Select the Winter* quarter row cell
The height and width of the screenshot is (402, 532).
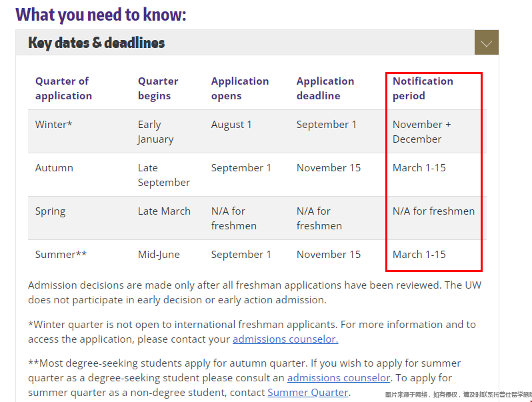click(53, 124)
